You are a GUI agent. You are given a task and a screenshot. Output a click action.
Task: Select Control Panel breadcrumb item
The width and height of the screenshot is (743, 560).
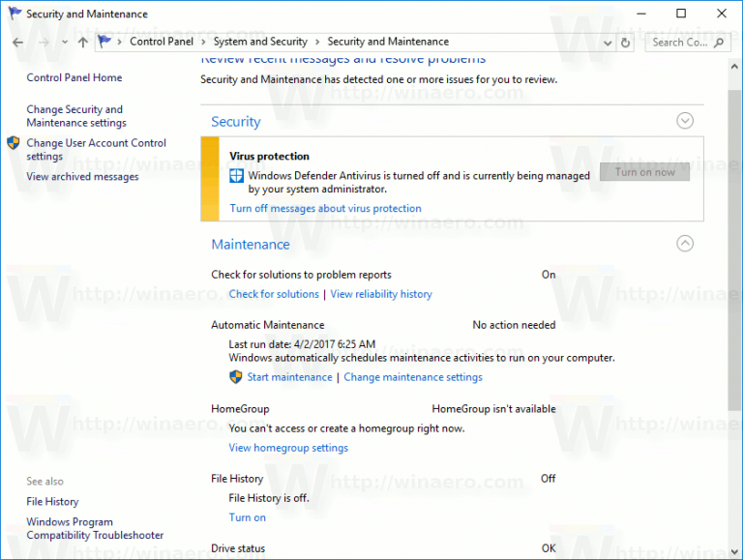pos(161,42)
